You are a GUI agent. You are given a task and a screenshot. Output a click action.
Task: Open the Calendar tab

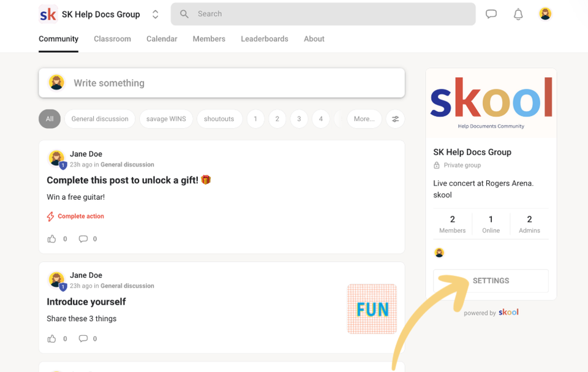162,39
